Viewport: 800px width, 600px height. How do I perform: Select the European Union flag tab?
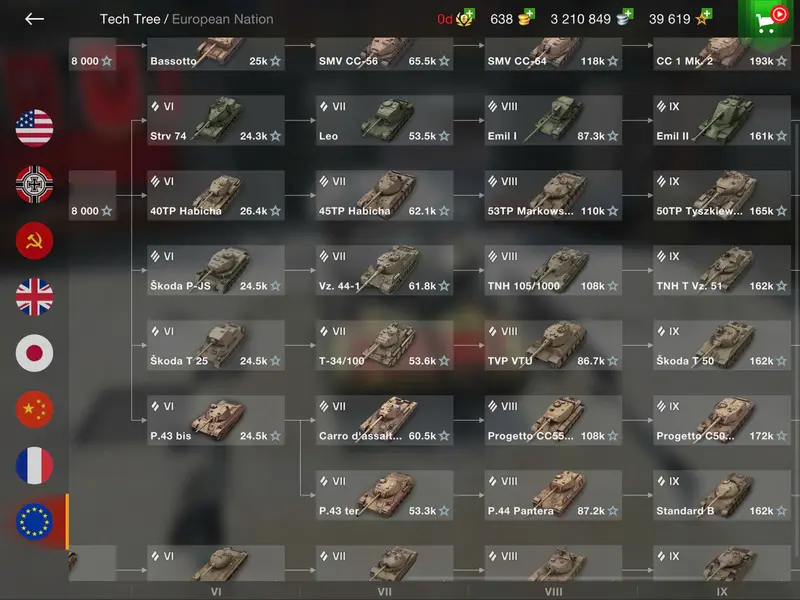[x=34, y=521]
